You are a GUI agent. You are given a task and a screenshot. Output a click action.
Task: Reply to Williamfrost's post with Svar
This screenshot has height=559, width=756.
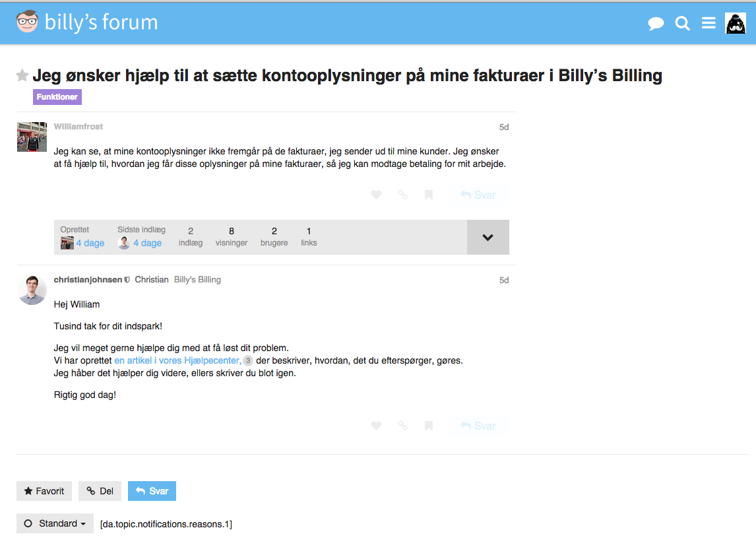pos(478,195)
